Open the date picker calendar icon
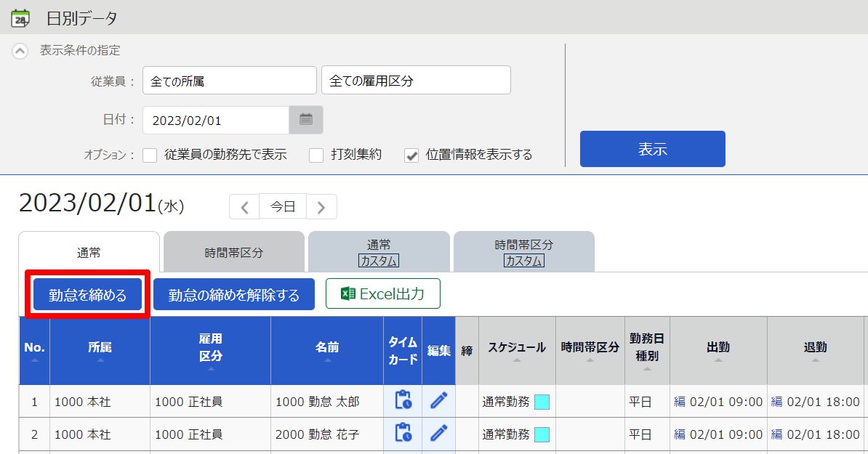This screenshot has height=454, width=868. pyautogui.click(x=306, y=120)
